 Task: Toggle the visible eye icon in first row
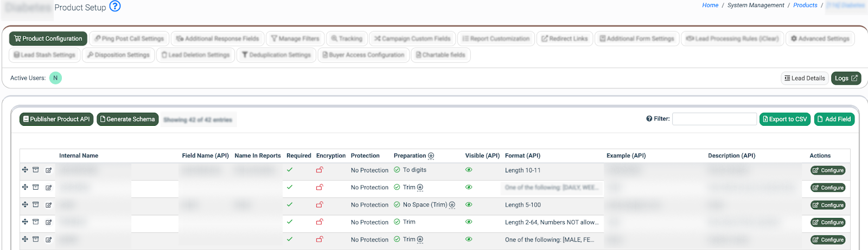[469, 170]
